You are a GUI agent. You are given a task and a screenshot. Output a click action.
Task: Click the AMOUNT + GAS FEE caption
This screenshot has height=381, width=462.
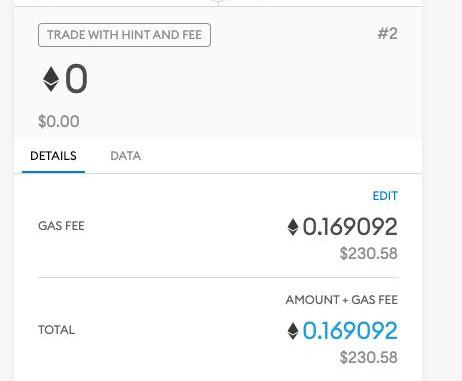(x=342, y=300)
